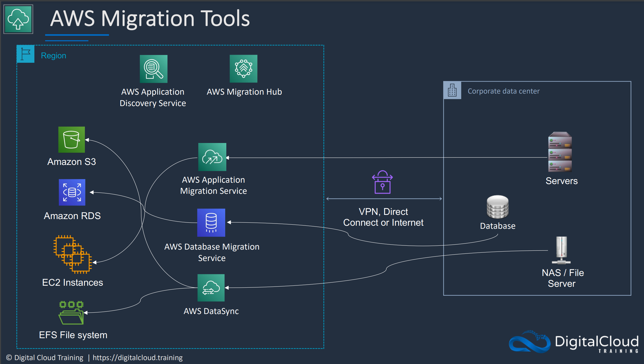Click the purple VPN lock icon
This screenshot has height=364, width=644.
[x=382, y=182]
